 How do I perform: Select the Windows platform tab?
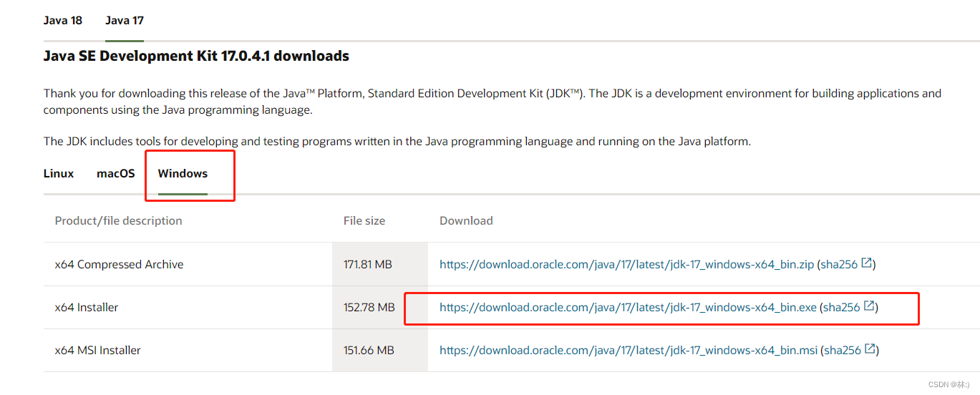point(183,173)
